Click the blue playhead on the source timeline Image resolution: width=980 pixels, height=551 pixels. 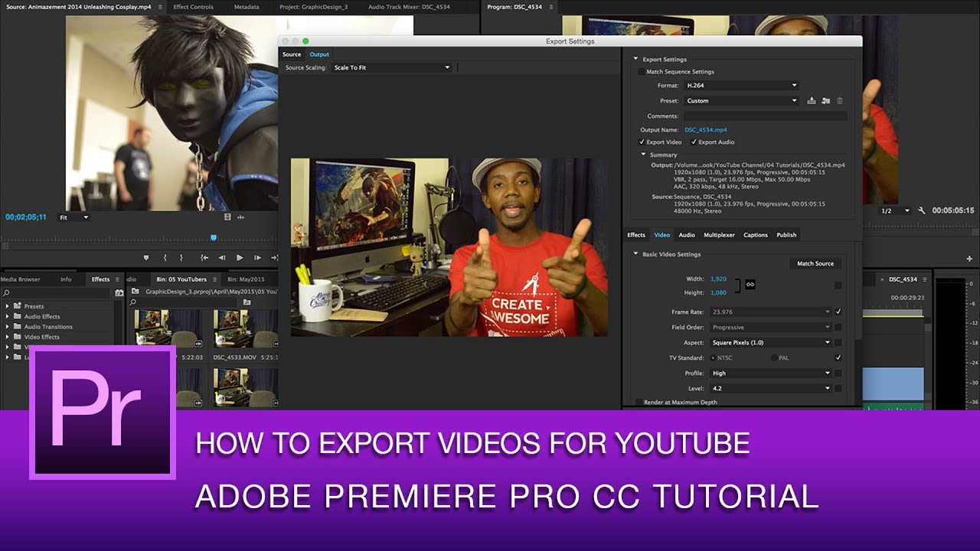coord(214,237)
